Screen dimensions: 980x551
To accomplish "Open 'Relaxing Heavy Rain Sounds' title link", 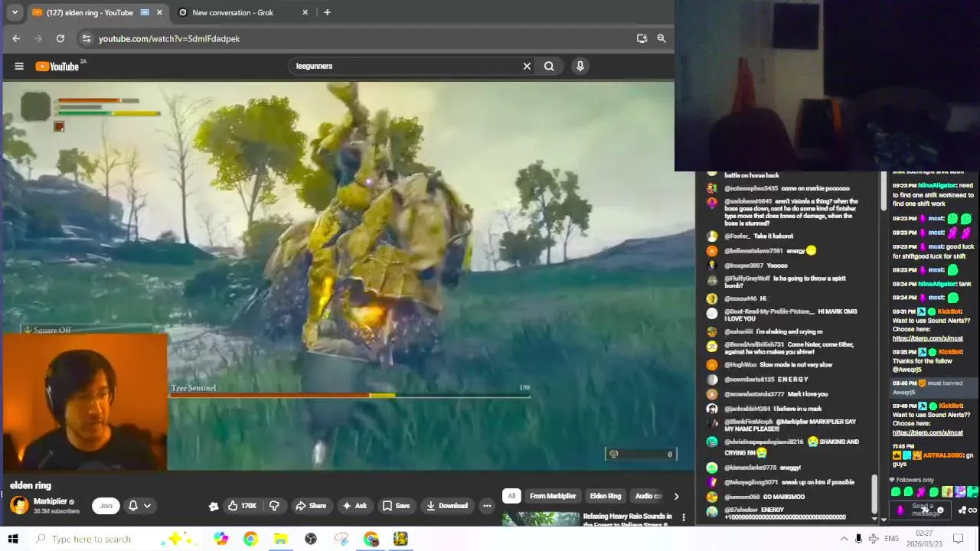I will pos(628,520).
